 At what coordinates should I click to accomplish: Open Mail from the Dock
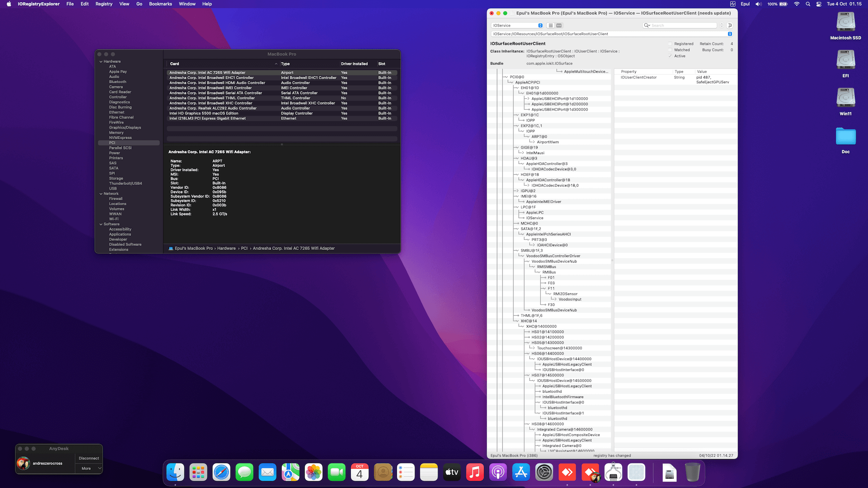click(x=268, y=473)
